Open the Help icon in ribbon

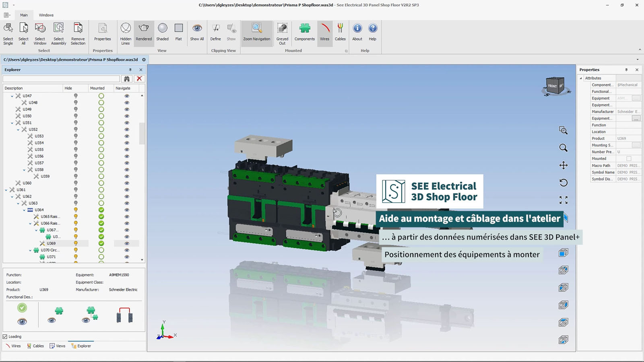coord(373,32)
